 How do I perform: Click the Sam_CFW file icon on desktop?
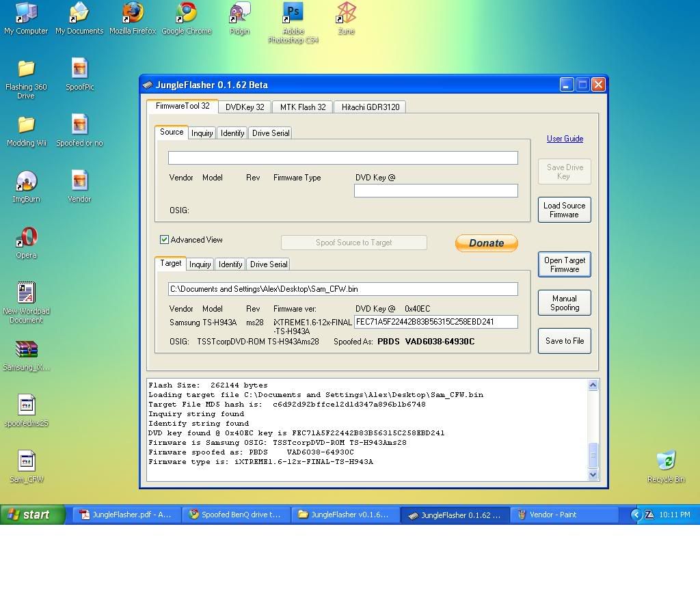coord(26,462)
